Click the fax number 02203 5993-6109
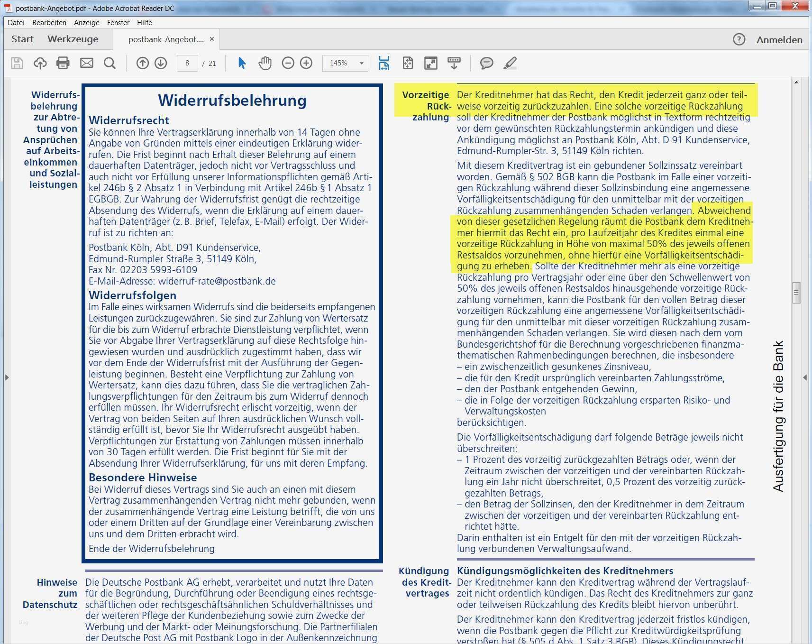This screenshot has height=644, width=812. [x=158, y=270]
